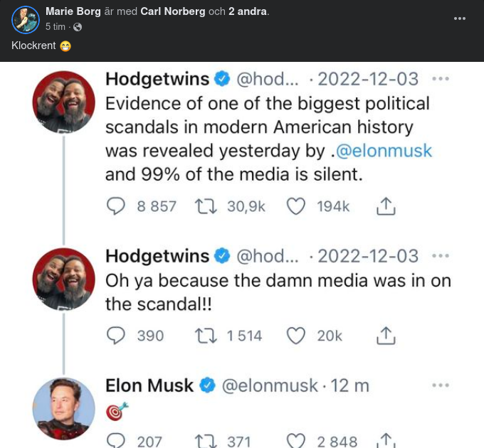
Task: Like Elon Musk's reply tweet
Action: [x=295, y=441]
